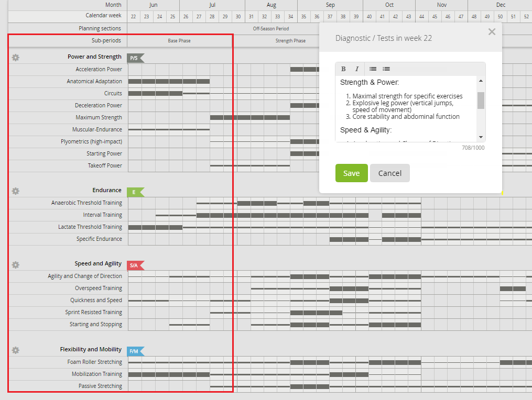Click the Lactate Threshold Training label
Image resolution: width=532 pixels, height=400 pixels.
[90, 227]
